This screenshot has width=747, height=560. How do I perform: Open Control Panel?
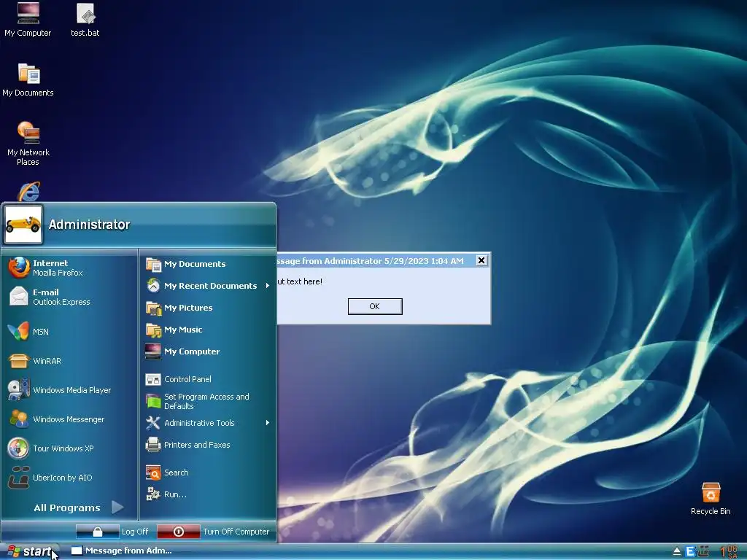click(208, 379)
